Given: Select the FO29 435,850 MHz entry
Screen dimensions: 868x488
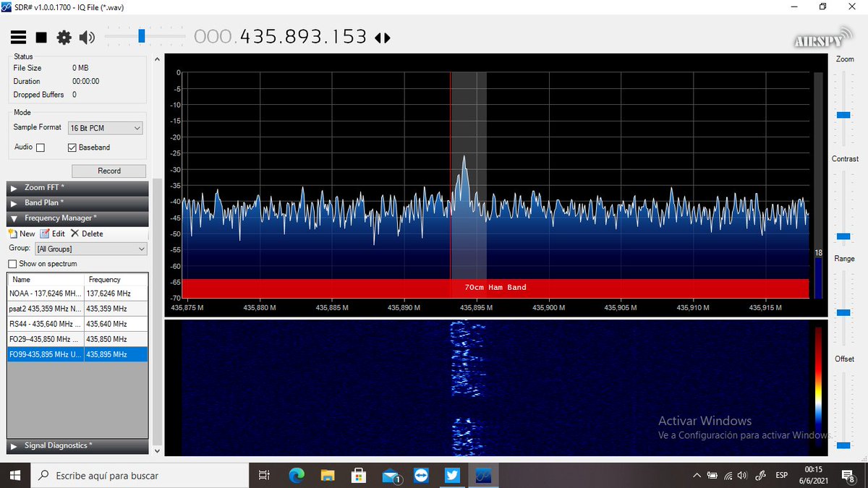Looking at the screenshot, I should tap(77, 339).
